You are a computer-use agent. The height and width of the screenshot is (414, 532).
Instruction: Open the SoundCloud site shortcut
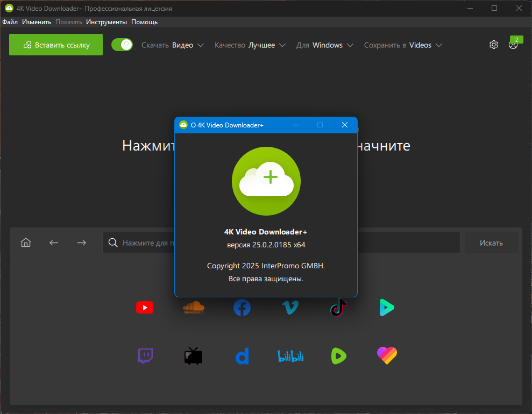click(x=194, y=307)
